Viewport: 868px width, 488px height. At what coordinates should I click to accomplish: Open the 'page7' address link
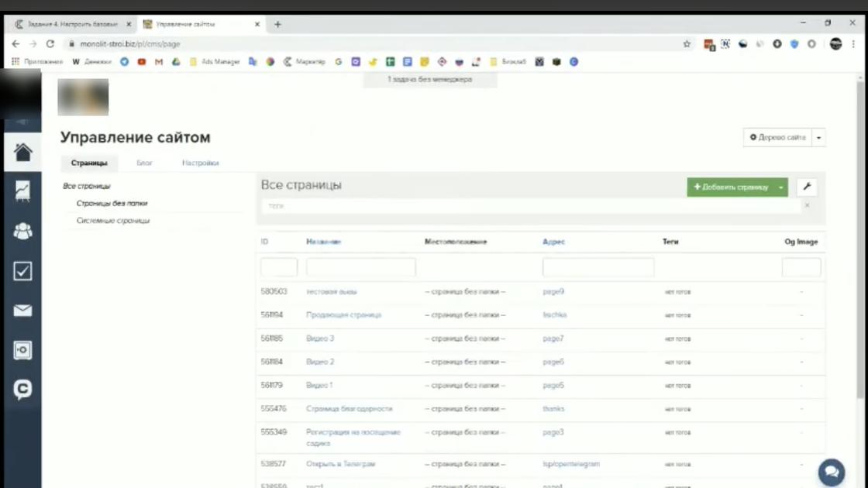coord(553,338)
